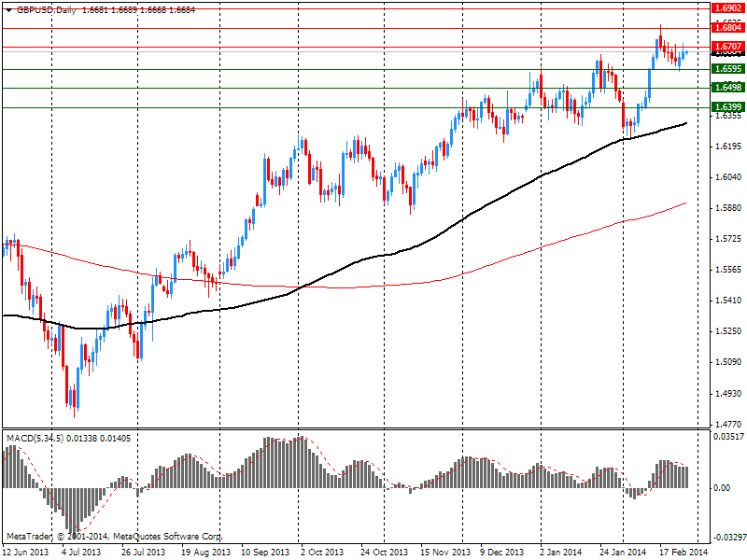Click the black current price marker on axis
This screenshot has height=560, width=747.
point(726,54)
